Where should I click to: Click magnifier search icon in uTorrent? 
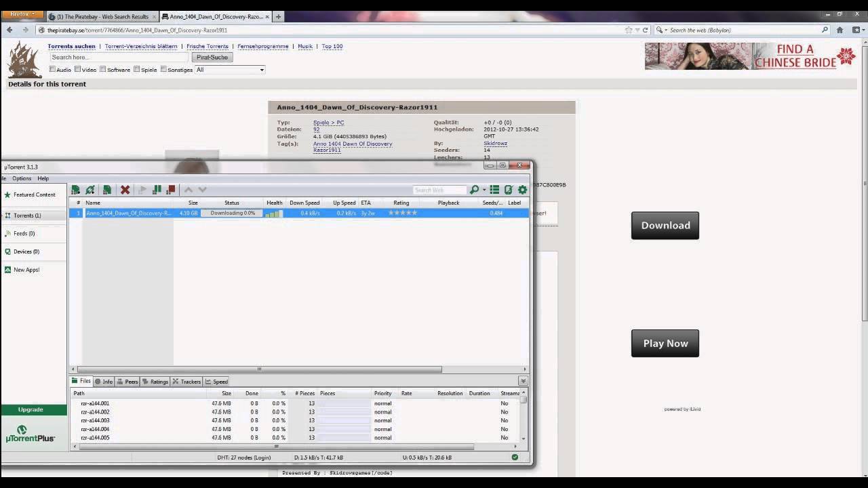pos(474,190)
